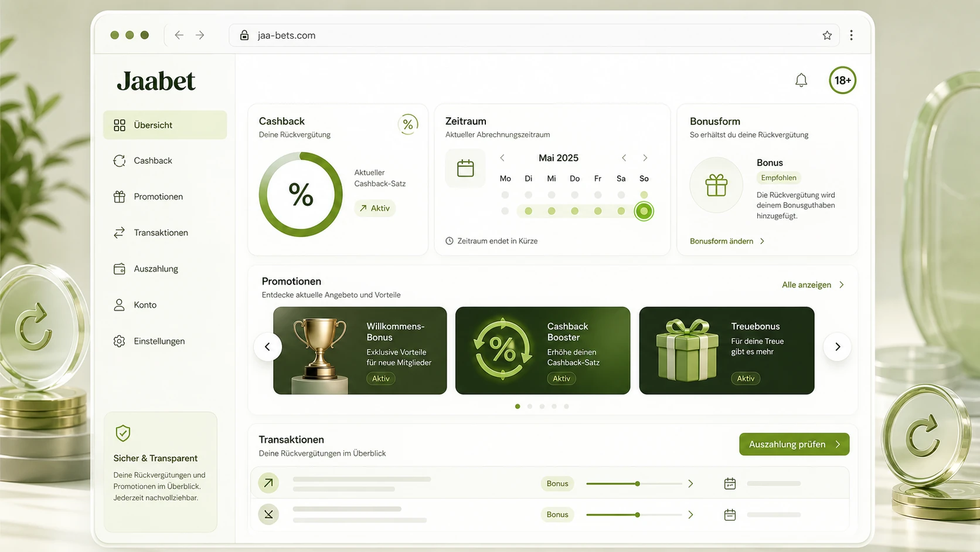
Task: Click the Aktiv badge on the Treuebonus card
Action: point(746,378)
